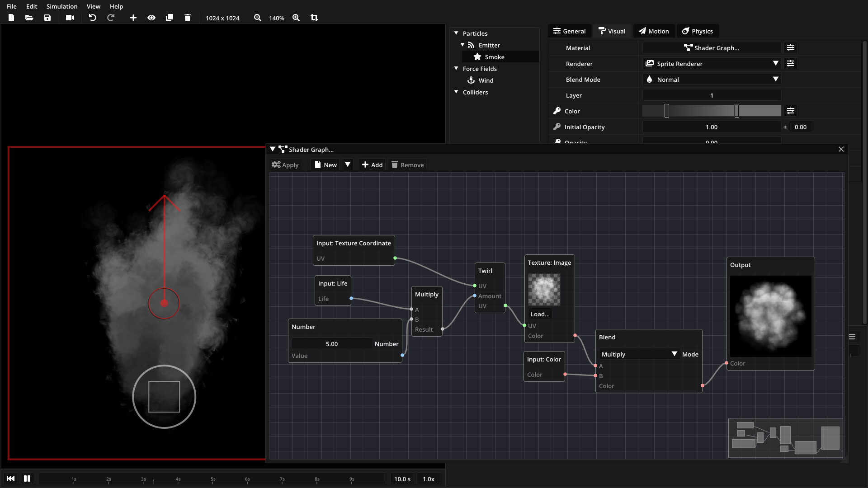Switch to the Physics tab

pyautogui.click(x=697, y=31)
